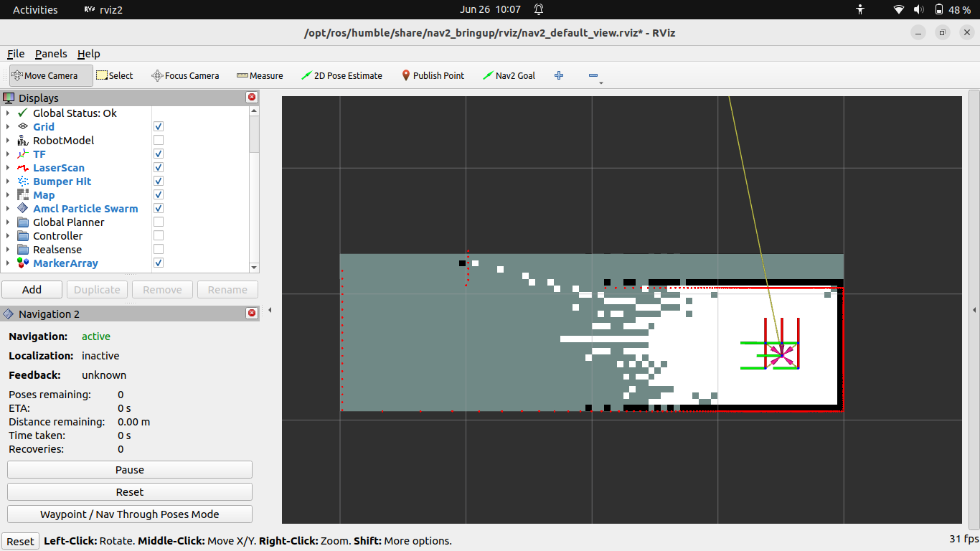Enable the Global Planner display checkbox
980x551 pixels.
pyautogui.click(x=157, y=221)
